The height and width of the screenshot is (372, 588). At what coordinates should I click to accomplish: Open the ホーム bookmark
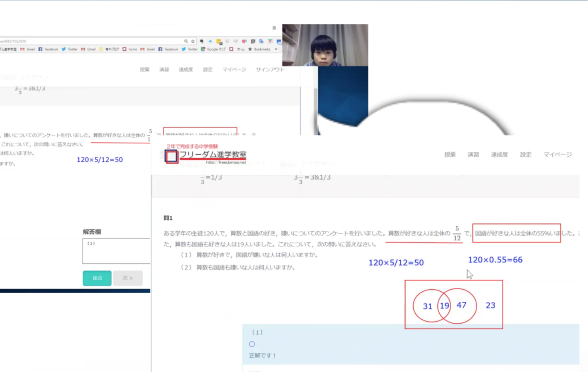(237, 49)
